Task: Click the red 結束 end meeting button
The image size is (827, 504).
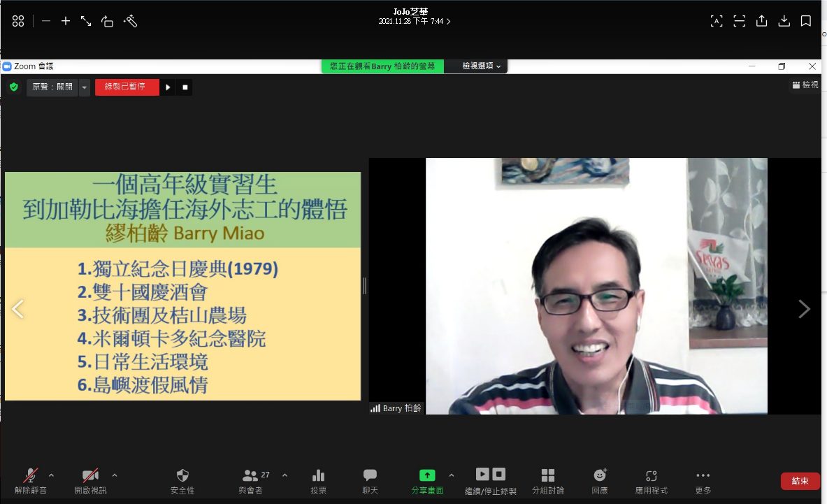Action: (800, 481)
